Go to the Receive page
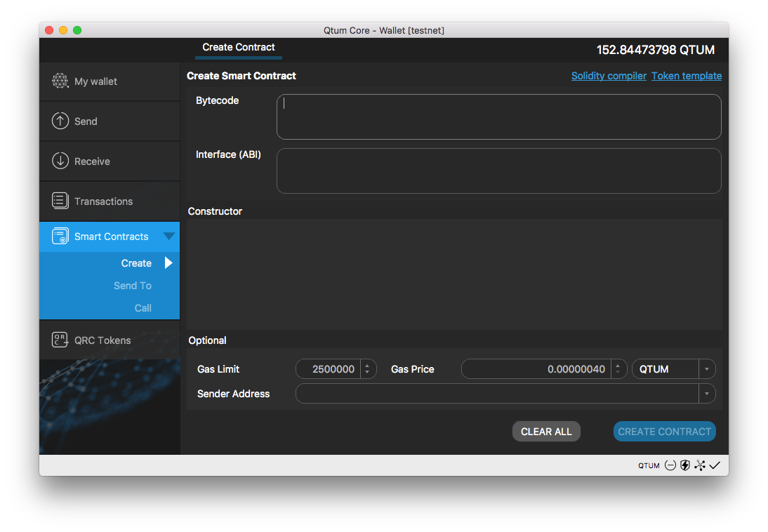Viewport: 768px width, 532px height. click(x=110, y=161)
